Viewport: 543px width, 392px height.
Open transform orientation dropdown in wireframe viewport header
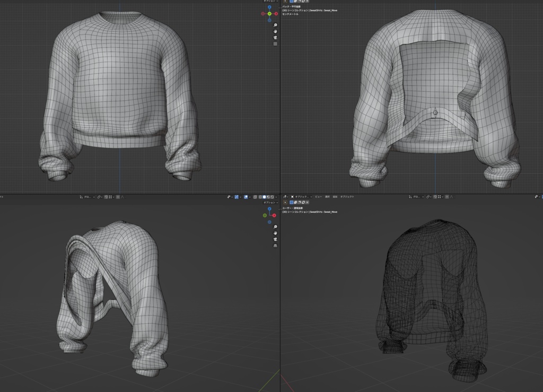click(x=416, y=197)
